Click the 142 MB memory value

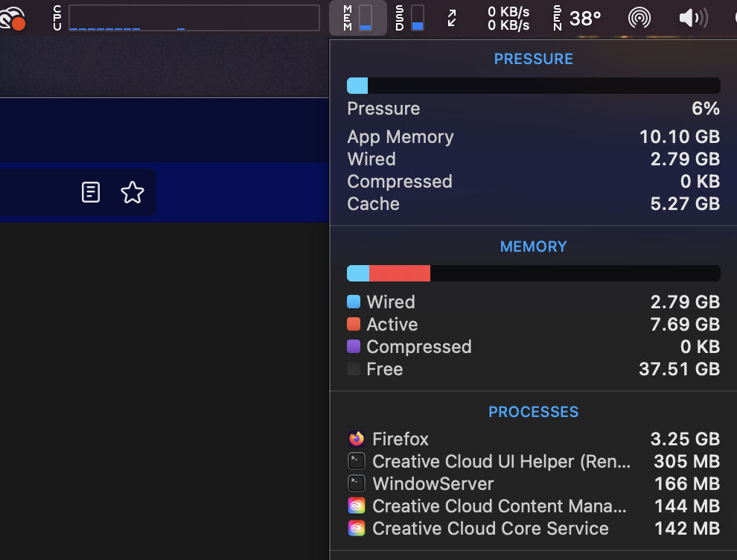tap(687, 529)
